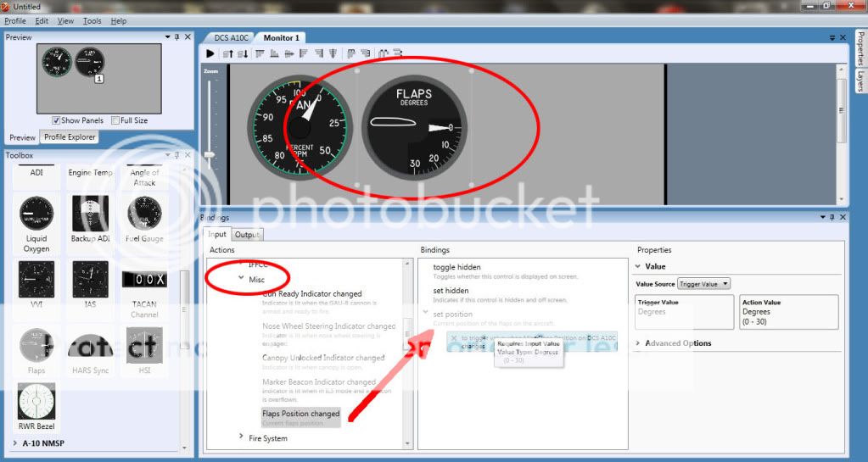Viewport: 868px width, 462px height.
Task: Open the Preview panel options dropdown arrow
Action: tap(168, 37)
